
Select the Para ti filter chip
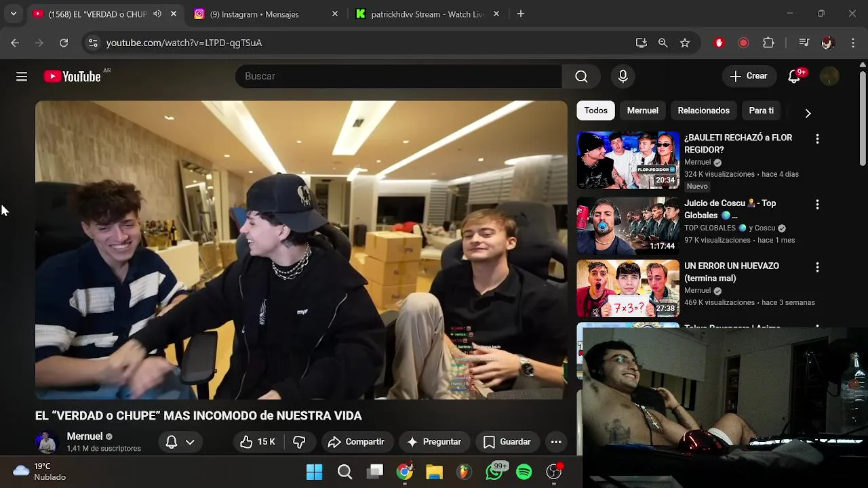pyautogui.click(x=762, y=110)
